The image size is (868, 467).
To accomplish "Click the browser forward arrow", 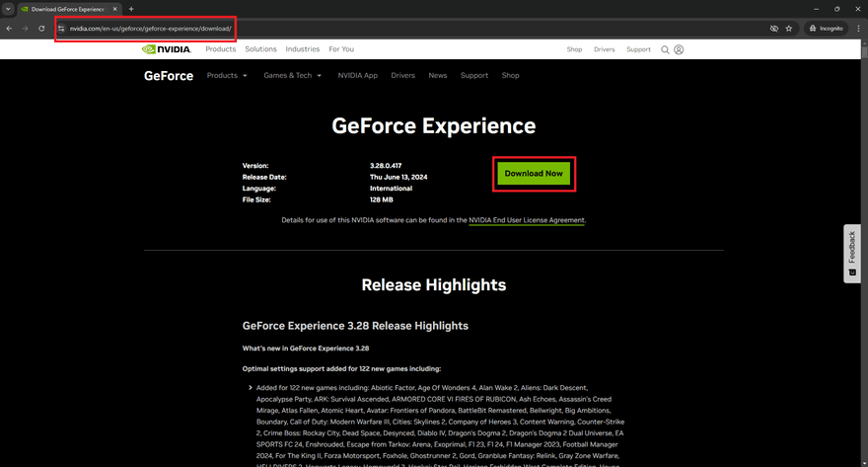I will pos(25,29).
